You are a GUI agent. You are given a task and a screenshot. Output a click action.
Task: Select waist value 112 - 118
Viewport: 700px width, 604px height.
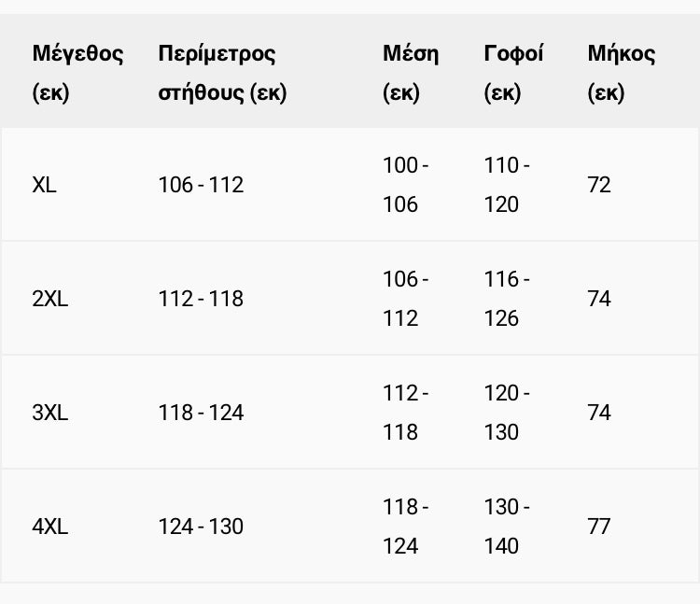[406, 413]
